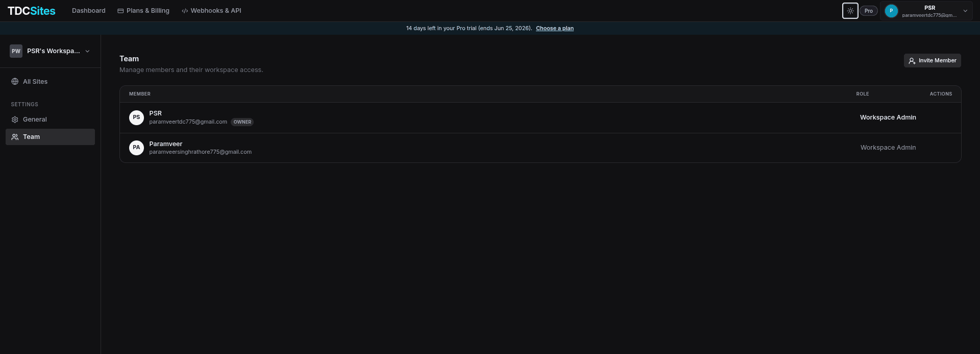Click the people icon beside Team
Image resolution: width=980 pixels, height=354 pixels.
pos(15,137)
